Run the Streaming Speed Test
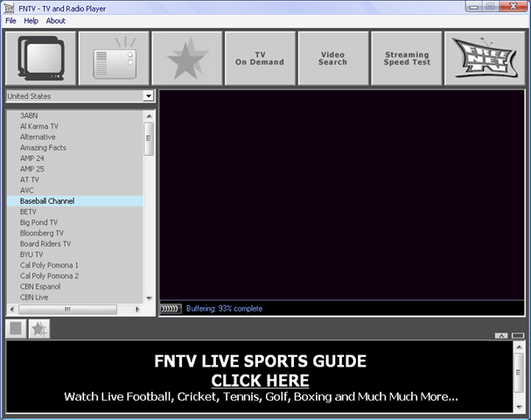 tap(407, 59)
